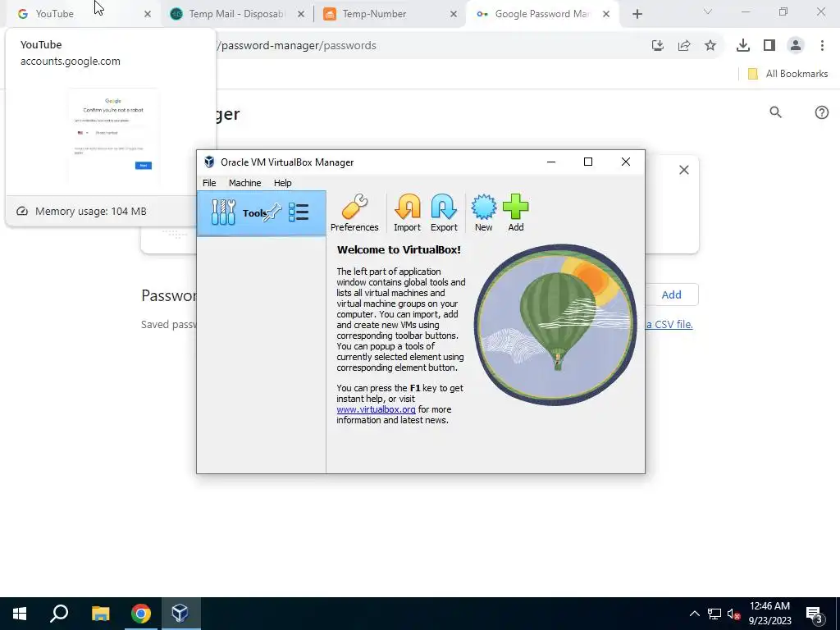
Task: Open the CSV file import link
Action: pos(669,324)
